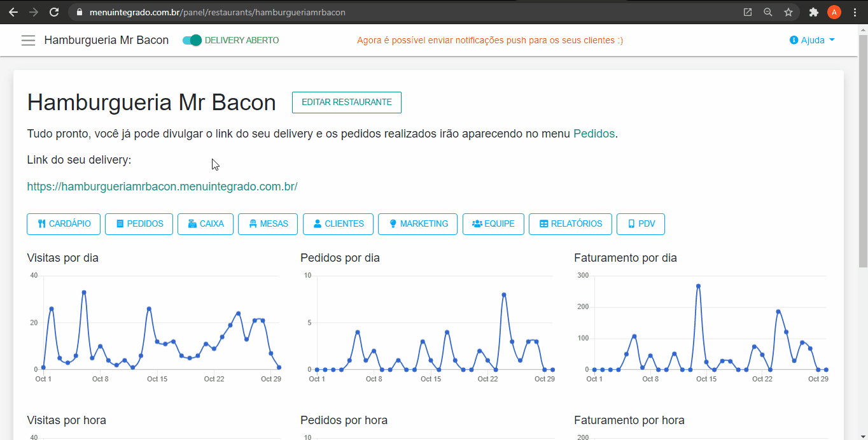Open the hamburger sidebar menu
This screenshot has height=440, width=868.
tap(28, 40)
